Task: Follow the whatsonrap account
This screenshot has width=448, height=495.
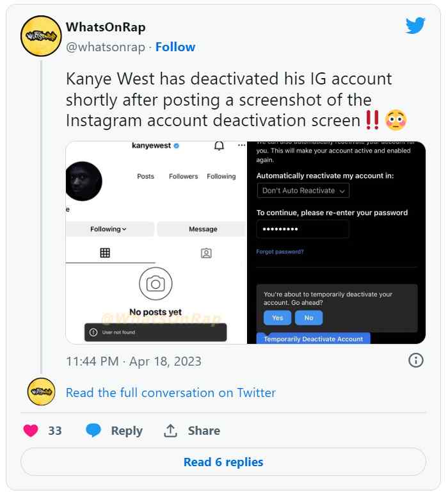Action: [x=175, y=47]
